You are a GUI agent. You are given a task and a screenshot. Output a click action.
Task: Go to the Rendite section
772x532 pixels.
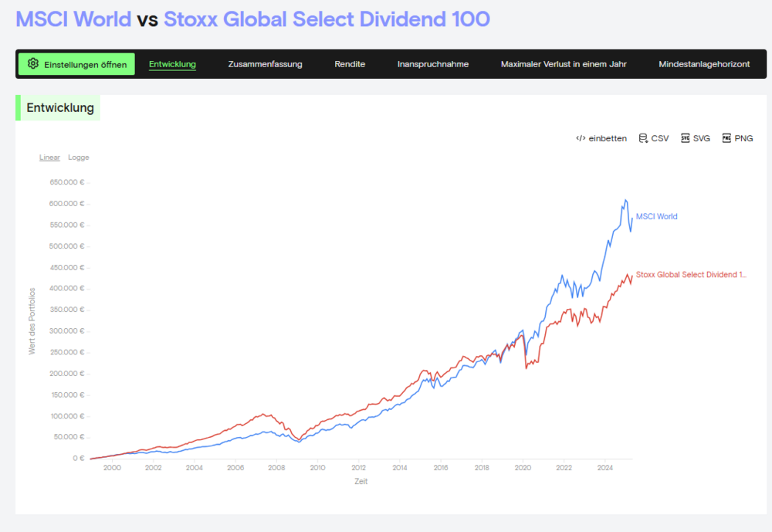tap(350, 64)
